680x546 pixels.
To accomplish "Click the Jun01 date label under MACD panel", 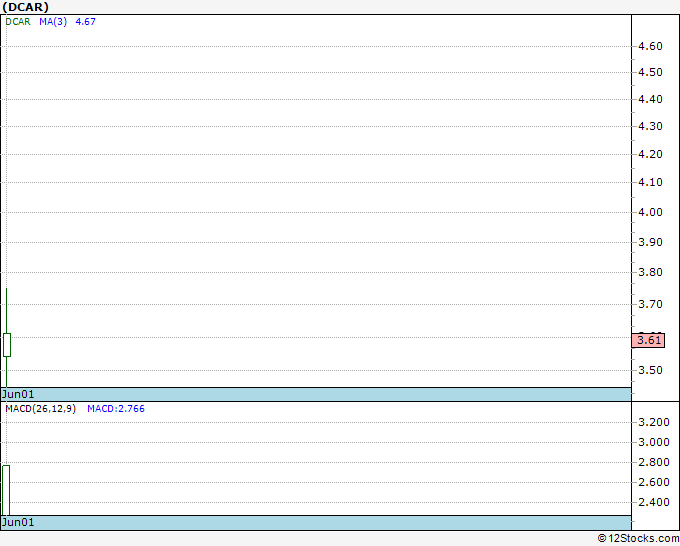I will pos(18,522).
